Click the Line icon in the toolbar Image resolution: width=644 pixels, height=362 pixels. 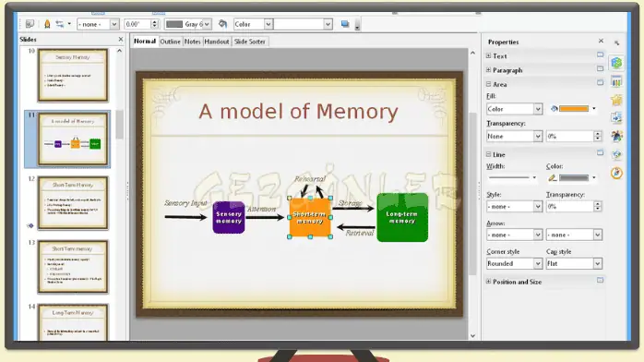coord(47,24)
